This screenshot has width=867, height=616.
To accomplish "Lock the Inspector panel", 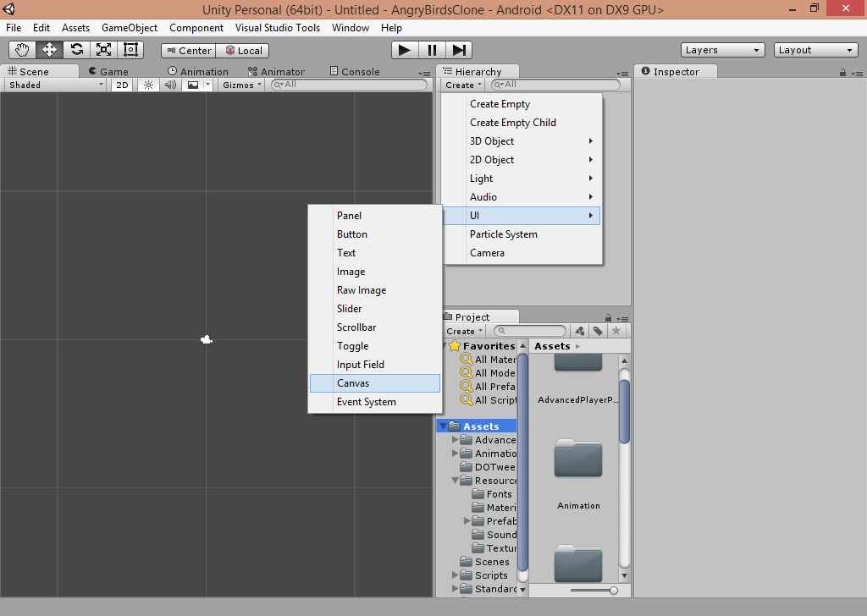I will (x=842, y=73).
